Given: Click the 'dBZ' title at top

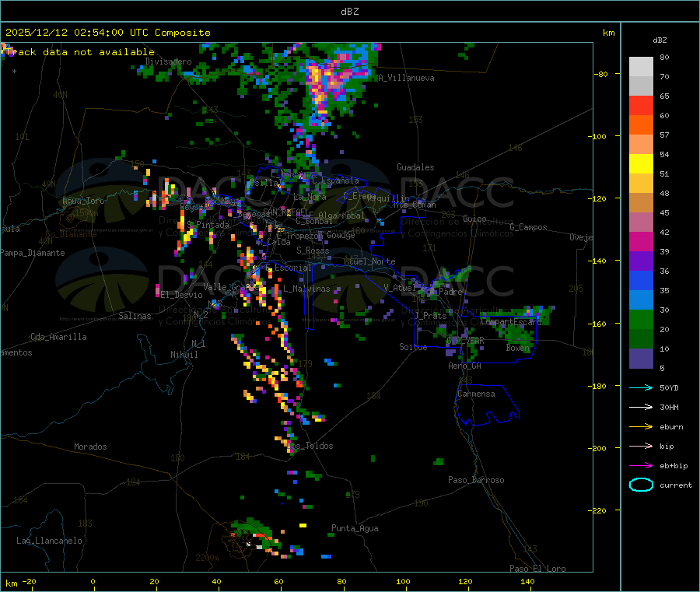Looking at the screenshot, I should pyautogui.click(x=349, y=12).
